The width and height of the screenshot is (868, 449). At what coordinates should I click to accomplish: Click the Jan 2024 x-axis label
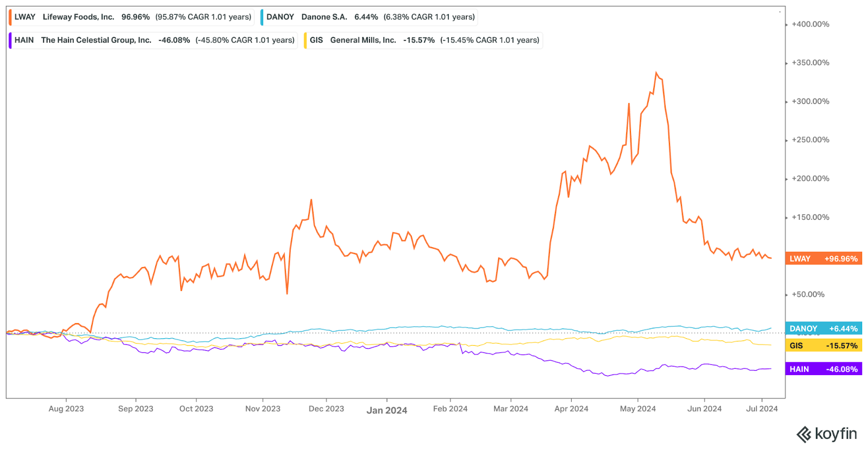point(387,410)
